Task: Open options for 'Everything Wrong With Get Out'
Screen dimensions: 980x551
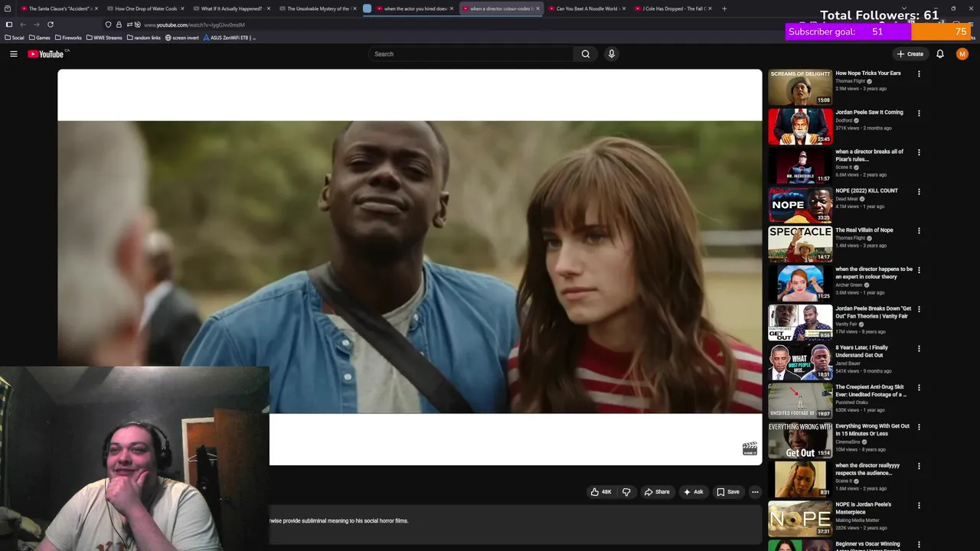Action: (919, 427)
